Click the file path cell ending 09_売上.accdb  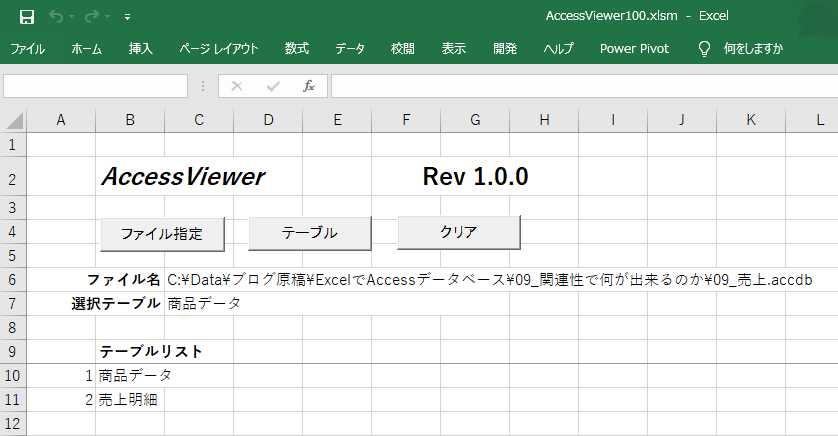490,279
